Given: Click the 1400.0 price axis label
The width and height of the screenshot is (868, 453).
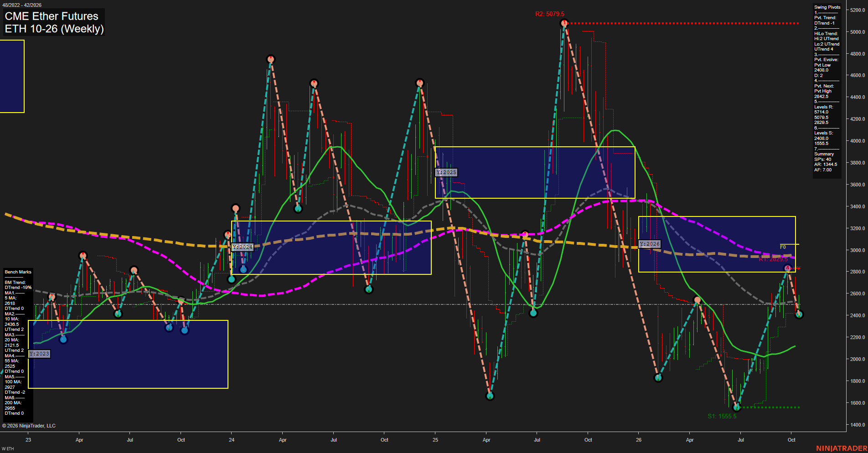Looking at the screenshot, I should (857, 425).
